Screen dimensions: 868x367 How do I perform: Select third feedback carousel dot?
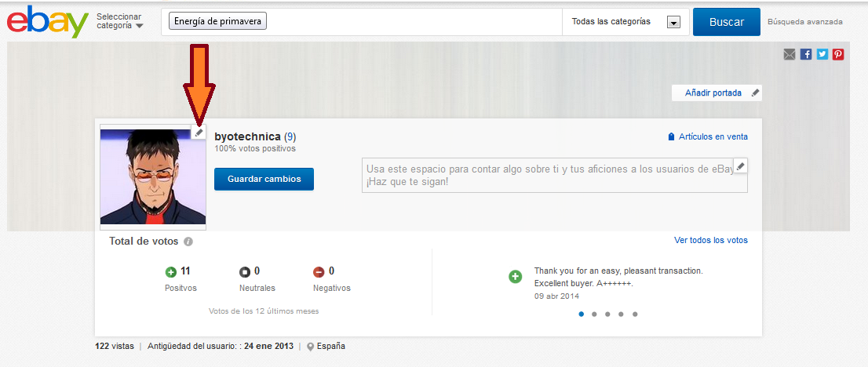tap(607, 314)
